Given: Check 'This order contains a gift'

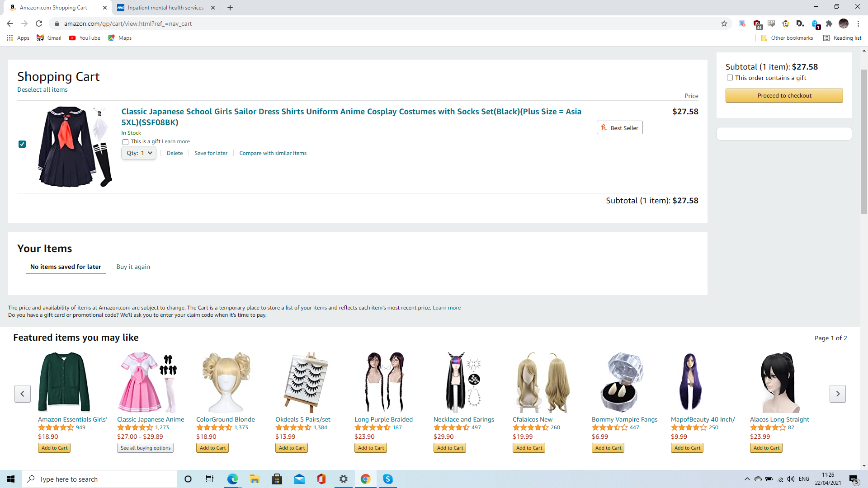Looking at the screenshot, I should point(730,78).
